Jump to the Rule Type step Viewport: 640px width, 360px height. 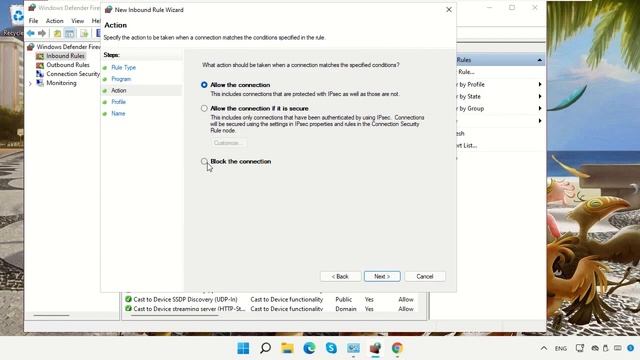click(124, 67)
